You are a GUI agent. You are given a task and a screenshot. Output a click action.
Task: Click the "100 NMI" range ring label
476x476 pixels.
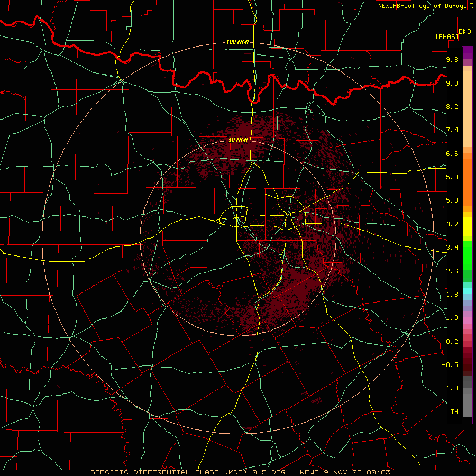point(237,42)
